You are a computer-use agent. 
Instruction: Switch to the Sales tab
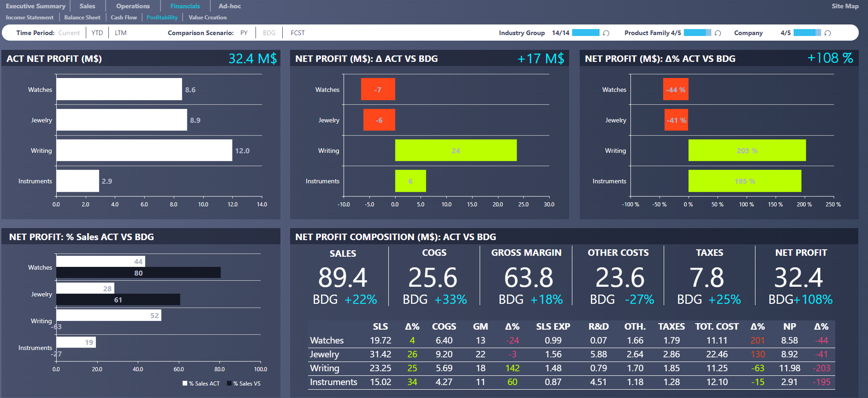(87, 6)
